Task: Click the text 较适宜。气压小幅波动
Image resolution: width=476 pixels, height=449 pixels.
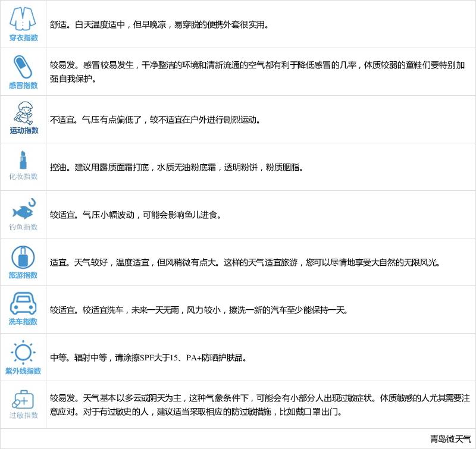Action: [x=136, y=215]
